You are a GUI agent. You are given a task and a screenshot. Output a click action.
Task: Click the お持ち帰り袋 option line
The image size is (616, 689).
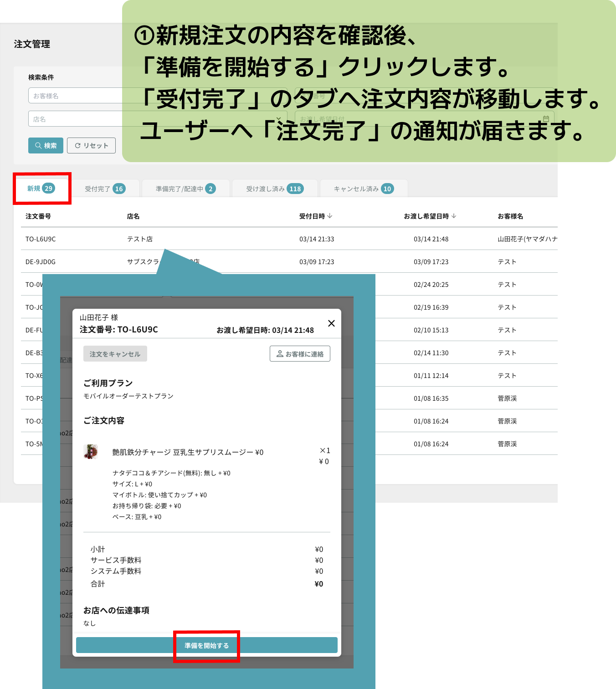(147, 506)
